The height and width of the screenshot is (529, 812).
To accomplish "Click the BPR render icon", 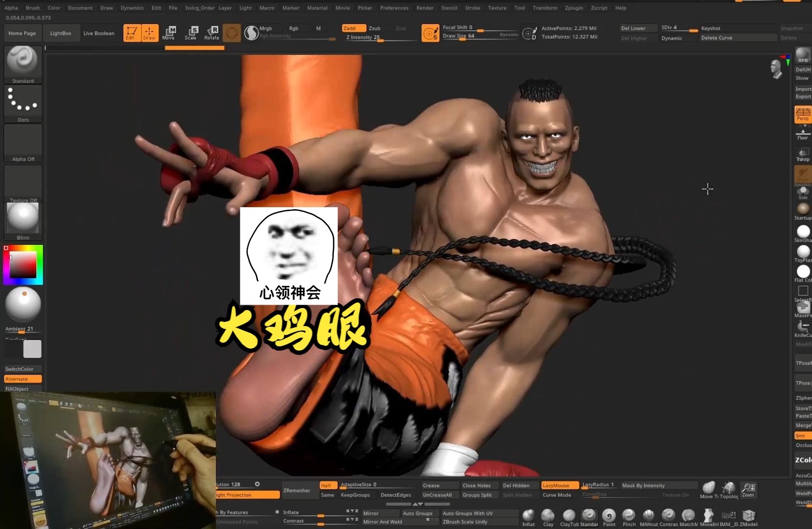I will pos(803,55).
